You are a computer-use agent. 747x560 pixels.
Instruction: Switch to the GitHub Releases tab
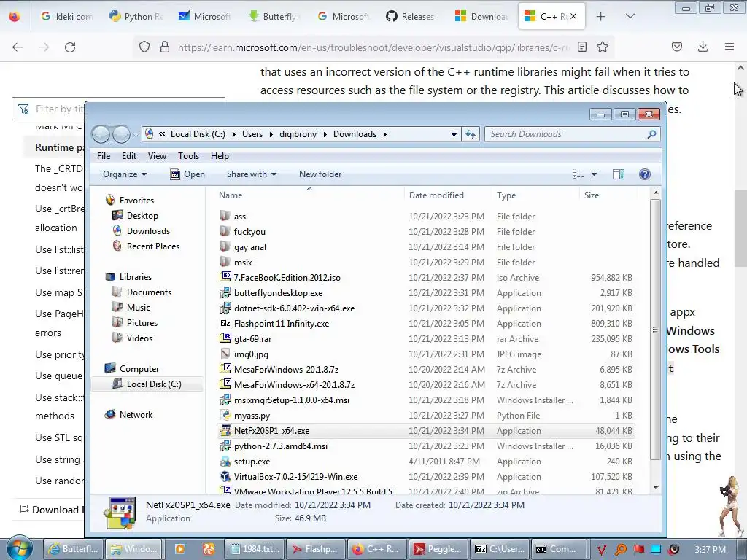click(411, 17)
